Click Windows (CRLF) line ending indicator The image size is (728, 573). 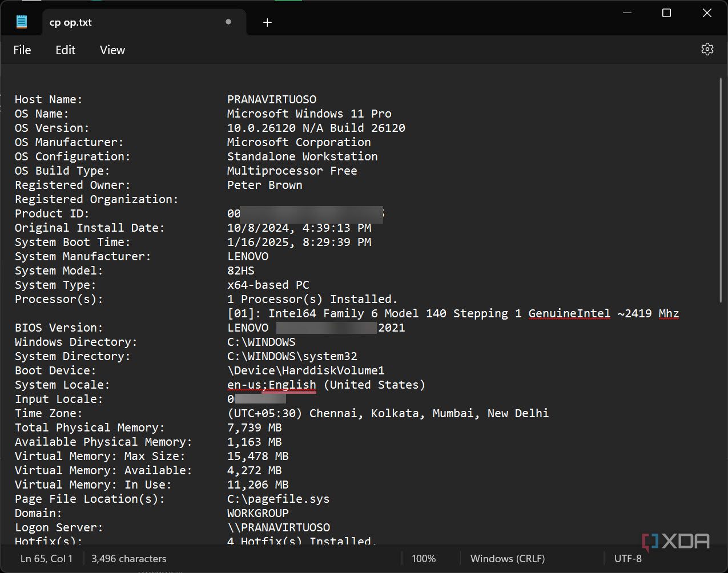[508, 559]
